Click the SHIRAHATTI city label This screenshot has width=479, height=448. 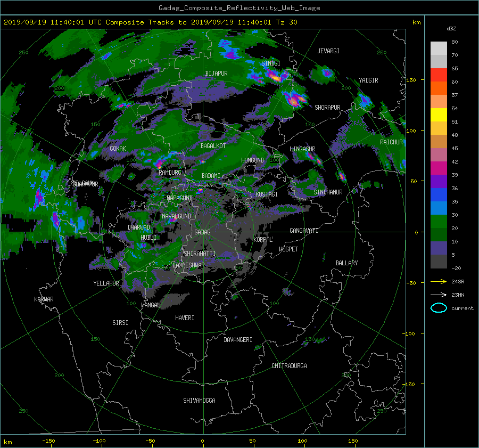pyautogui.click(x=200, y=254)
